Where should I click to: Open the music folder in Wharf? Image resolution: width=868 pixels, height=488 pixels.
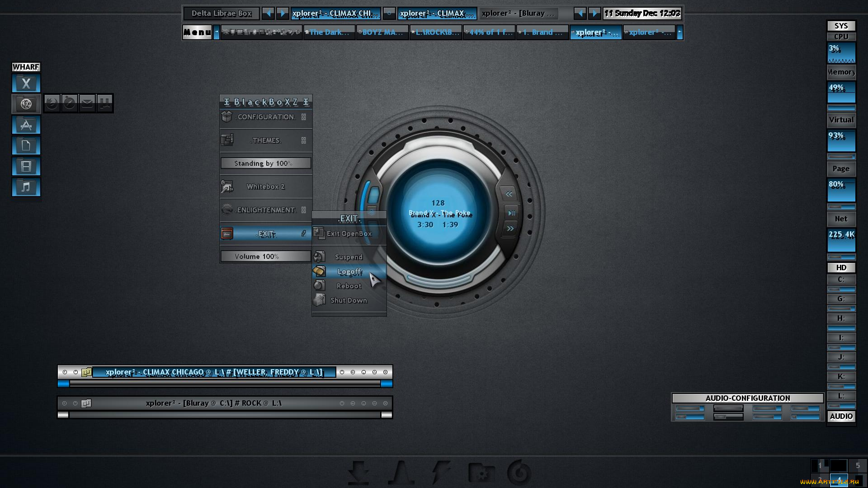click(x=26, y=187)
